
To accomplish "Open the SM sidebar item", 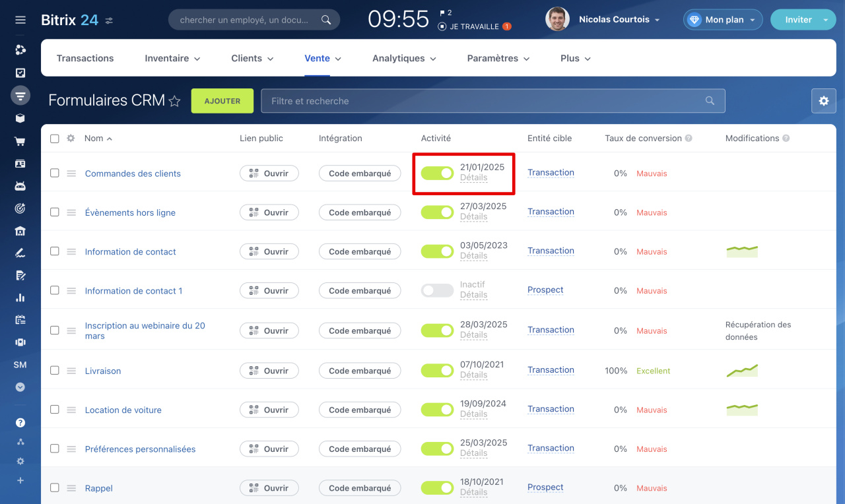I will click(20, 365).
